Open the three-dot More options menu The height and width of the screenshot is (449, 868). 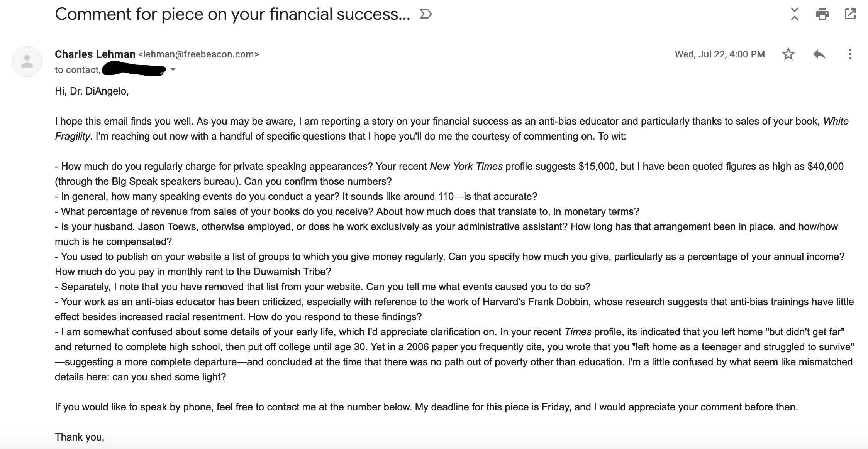click(850, 54)
